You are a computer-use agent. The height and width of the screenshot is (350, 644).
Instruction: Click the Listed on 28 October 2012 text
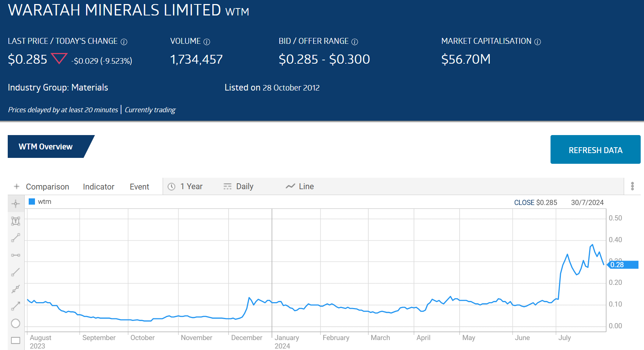coord(272,88)
